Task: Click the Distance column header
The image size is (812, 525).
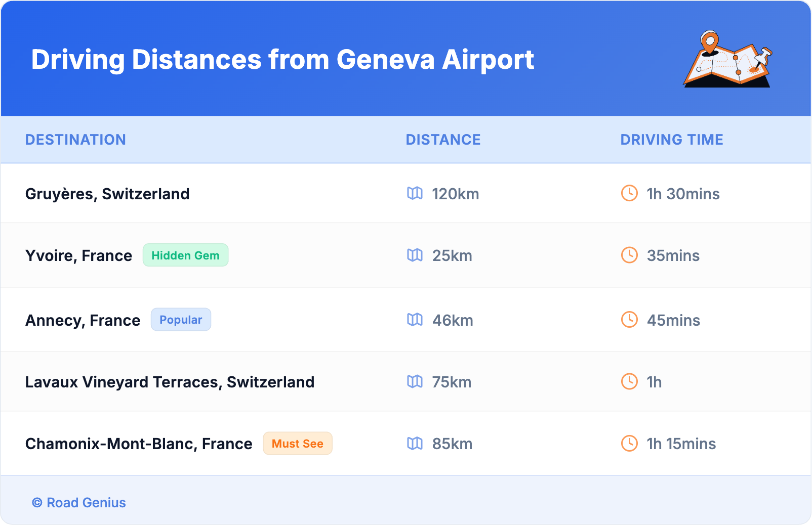Action: coord(443,140)
